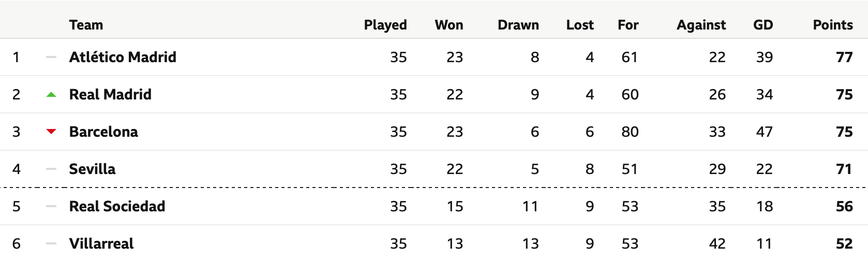Click Barcelona's goal difference of 47
This screenshot has height=259, width=868.
coord(765,132)
